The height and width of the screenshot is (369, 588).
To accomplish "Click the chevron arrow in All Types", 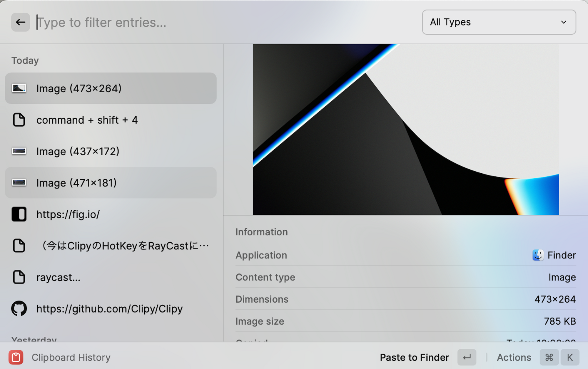I will [x=563, y=22].
